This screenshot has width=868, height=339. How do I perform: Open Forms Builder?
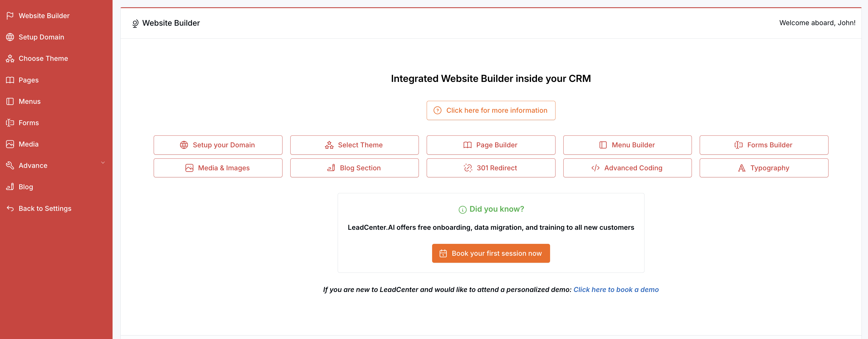click(x=764, y=145)
